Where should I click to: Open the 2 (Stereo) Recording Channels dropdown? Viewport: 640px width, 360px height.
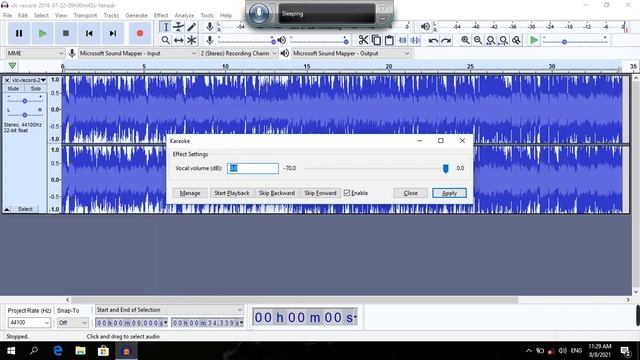(x=238, y=53)
